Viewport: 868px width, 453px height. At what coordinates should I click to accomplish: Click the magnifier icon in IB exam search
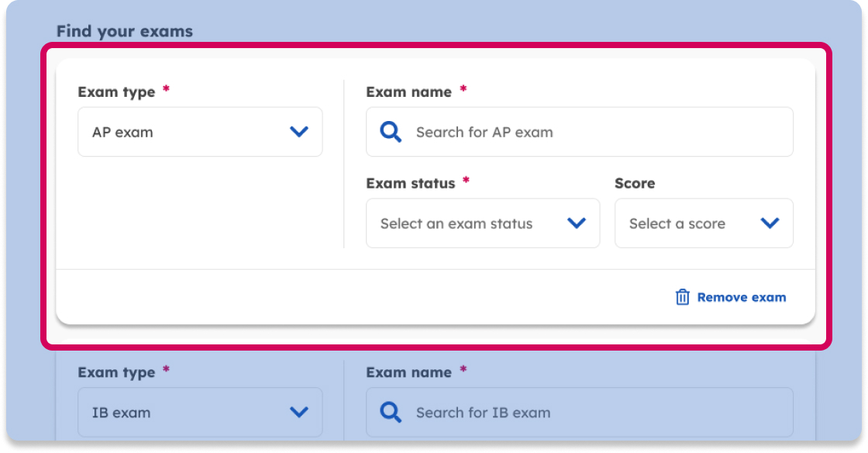(391, 412)
